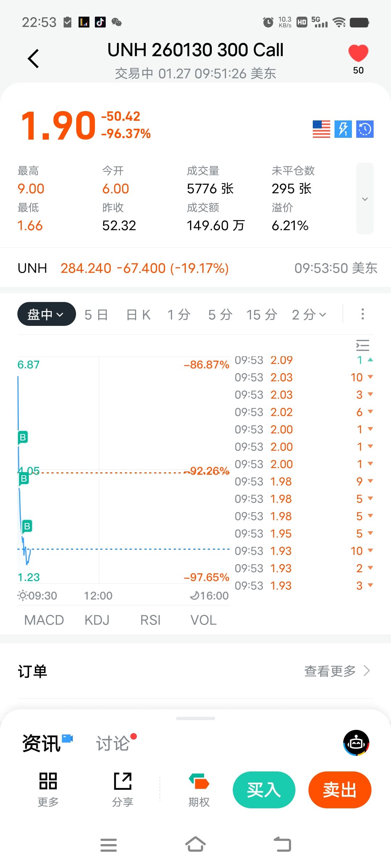Open the 2分 interval dropdown

click(x=309, y=315)
